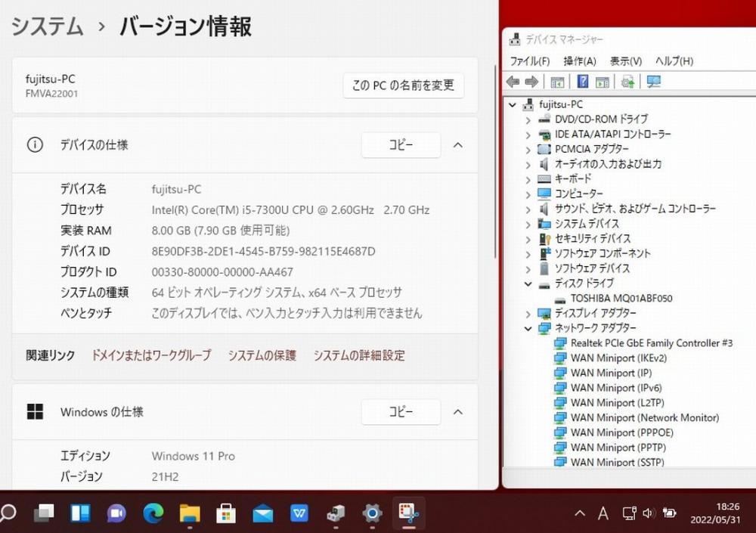Click the Back arrow in Device Manager toolbar
The width and height of the screenshot is (756, 533).
[513, 82]
